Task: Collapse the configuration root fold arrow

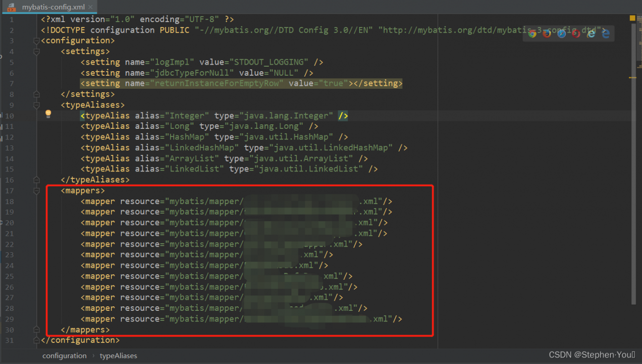Action: [37, 41]
